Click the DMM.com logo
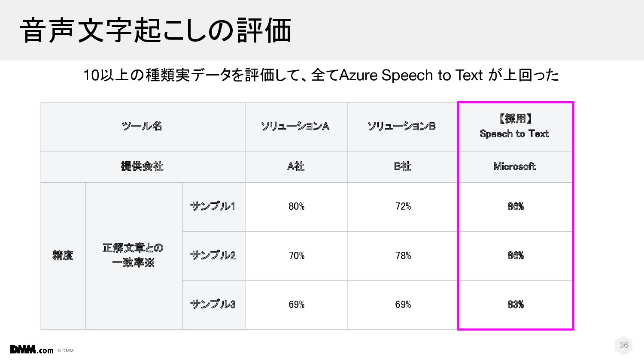Image resolution: width=644 pixels, height=362 pixels. click(x=32, y=350)
